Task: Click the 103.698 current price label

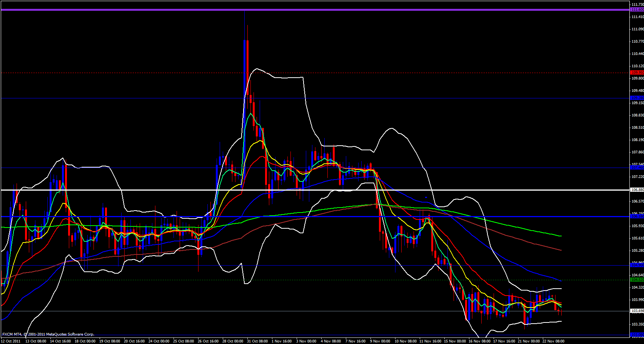Action: (637, 311)
